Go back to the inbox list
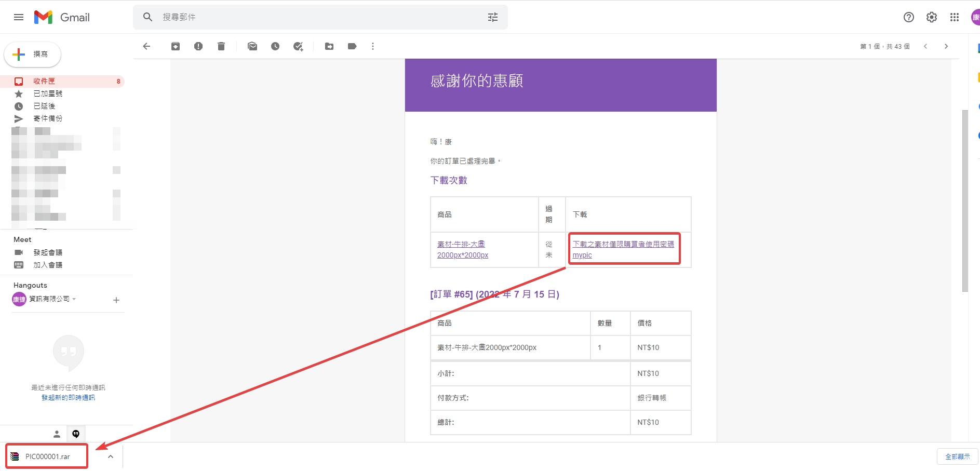The image size is (980, 471). click(146, 46)
